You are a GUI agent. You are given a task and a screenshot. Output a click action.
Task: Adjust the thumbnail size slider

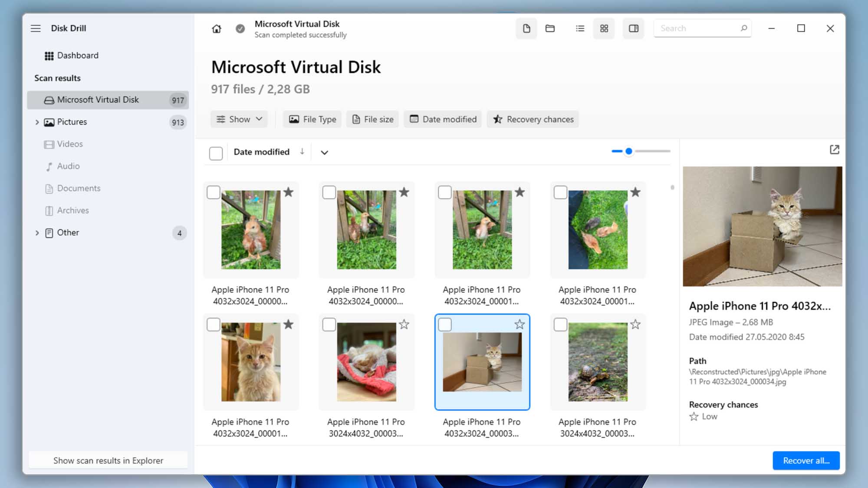click(x=628, y=151)
